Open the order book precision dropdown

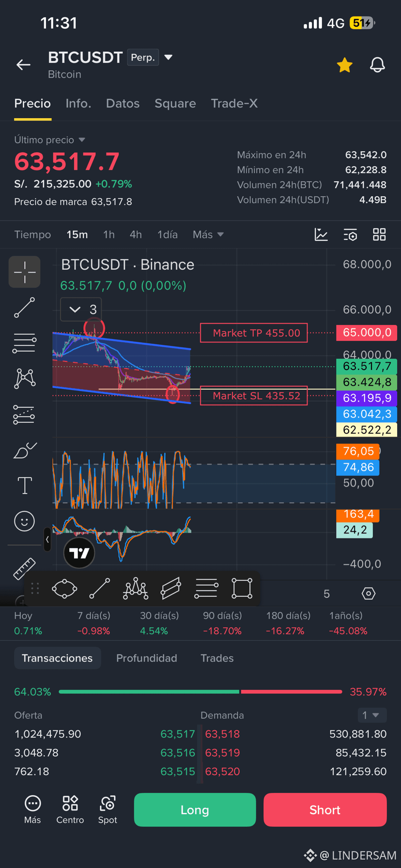(x=371, y=715)
